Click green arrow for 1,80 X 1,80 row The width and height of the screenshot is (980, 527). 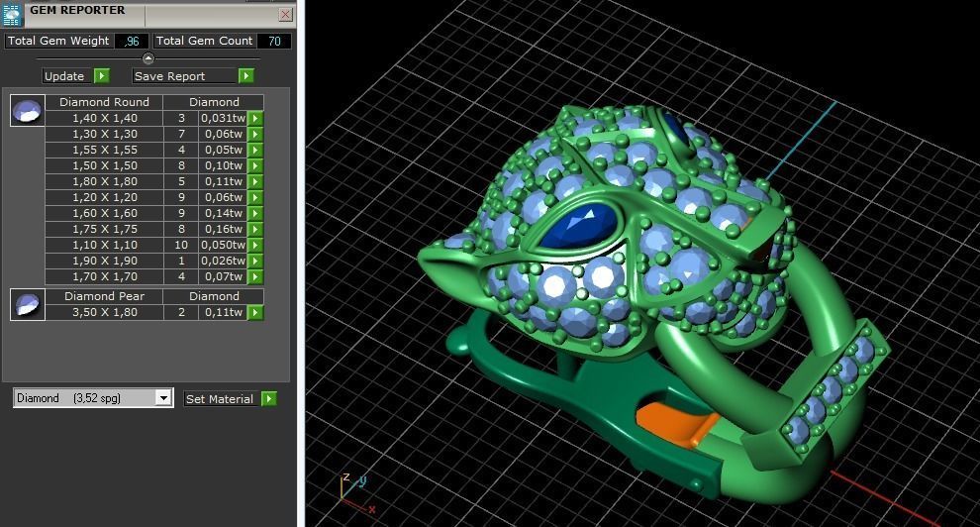255,181
